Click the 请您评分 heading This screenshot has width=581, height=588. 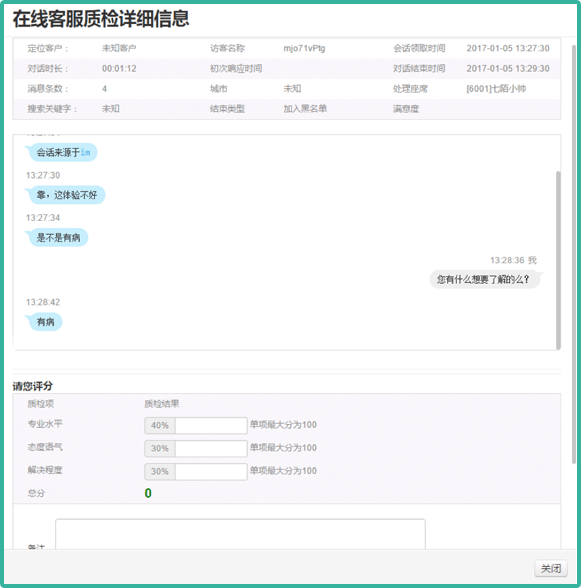point(33,386)
